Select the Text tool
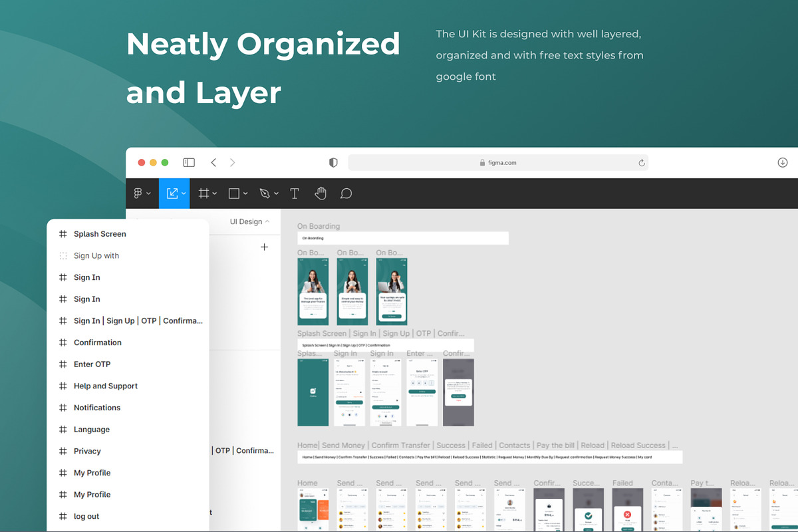 click(x=295, y=194)
